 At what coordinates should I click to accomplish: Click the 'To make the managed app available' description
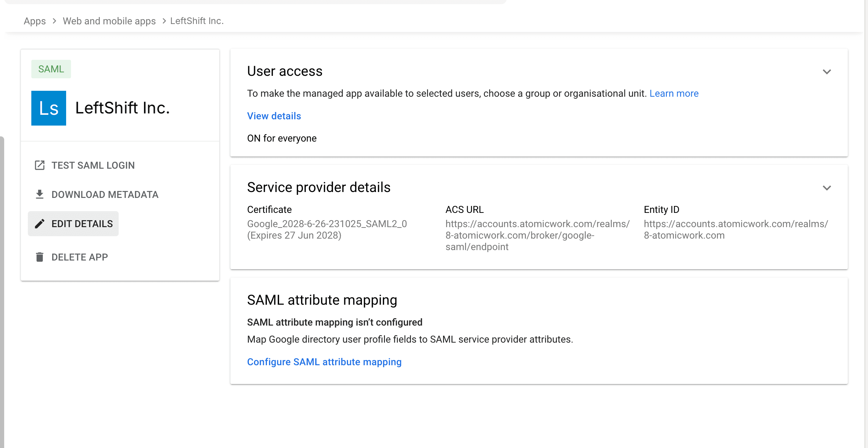pyautogui.click(x=447, y=94)
